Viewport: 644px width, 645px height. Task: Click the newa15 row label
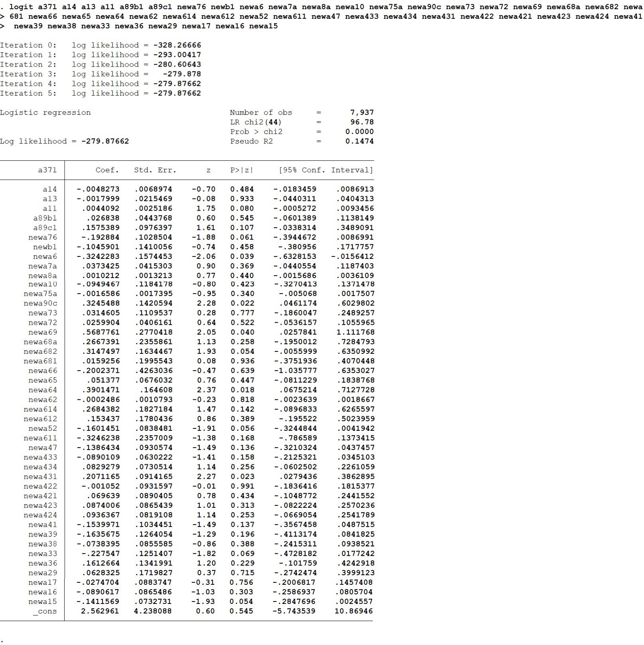[x=43, y=602]
